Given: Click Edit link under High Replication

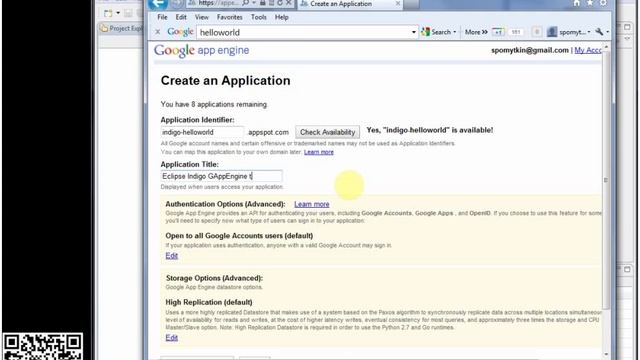Looking at the screenshot, I should (171, 338).
